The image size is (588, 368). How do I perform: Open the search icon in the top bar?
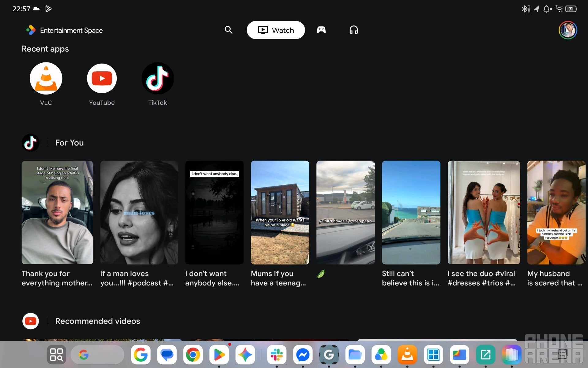pos(228,30)
